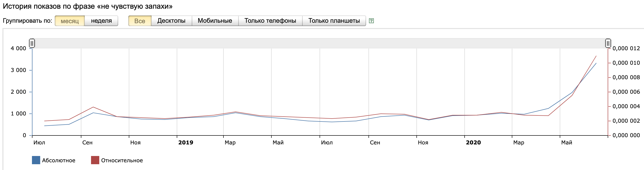Switch to "Мобильные" filter

click(215, 21)
